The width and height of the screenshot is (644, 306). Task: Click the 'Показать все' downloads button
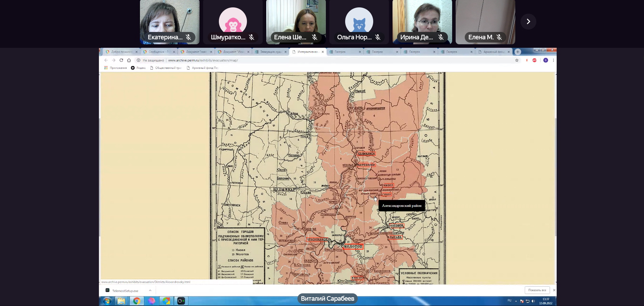(537, 290)
